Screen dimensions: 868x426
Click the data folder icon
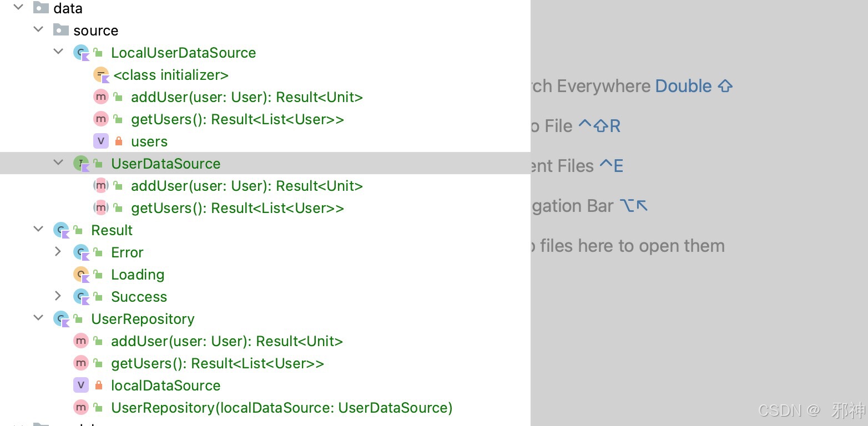point(41,8)
